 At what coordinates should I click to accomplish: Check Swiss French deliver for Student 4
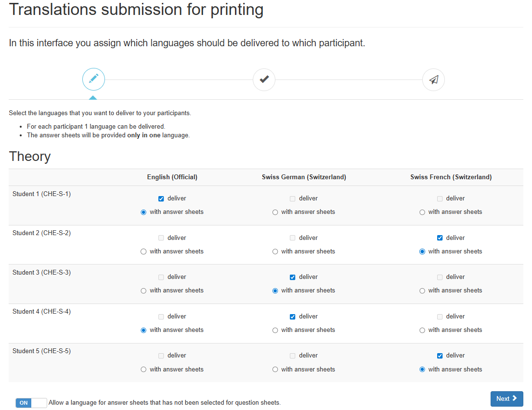point(440,317)
